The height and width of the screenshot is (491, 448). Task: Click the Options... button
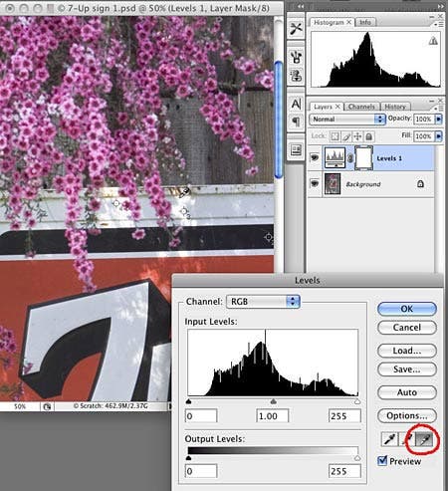[x=407, y=415]
